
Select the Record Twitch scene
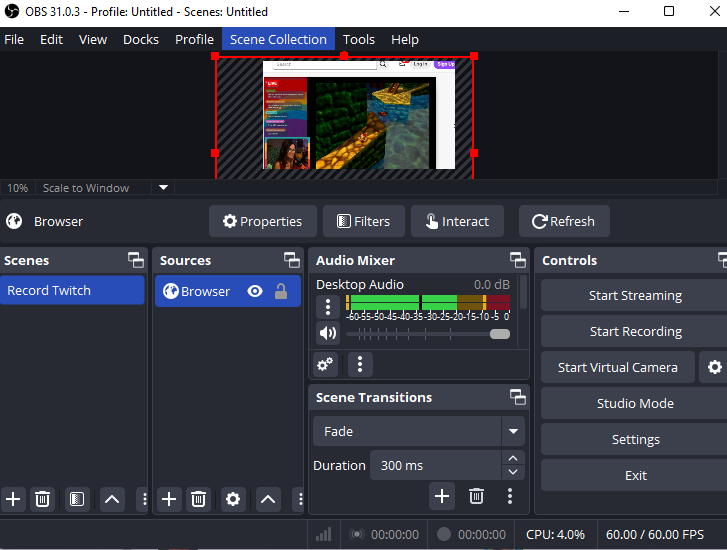click(x=72, y=290)
